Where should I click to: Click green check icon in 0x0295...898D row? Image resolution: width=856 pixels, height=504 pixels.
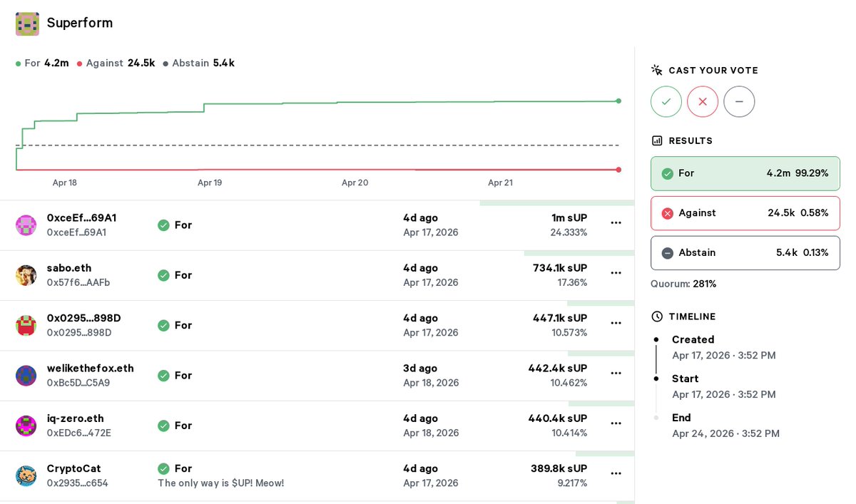pos(163,325)
